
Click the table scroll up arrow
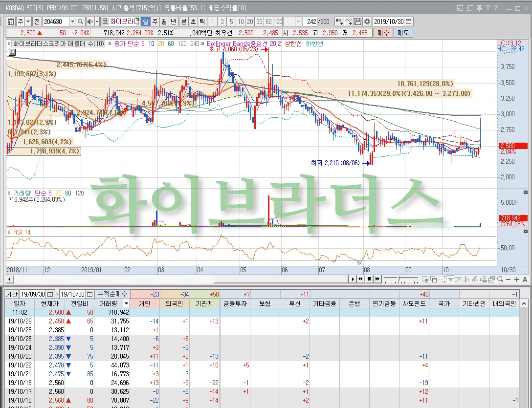[x=524, y=303]
